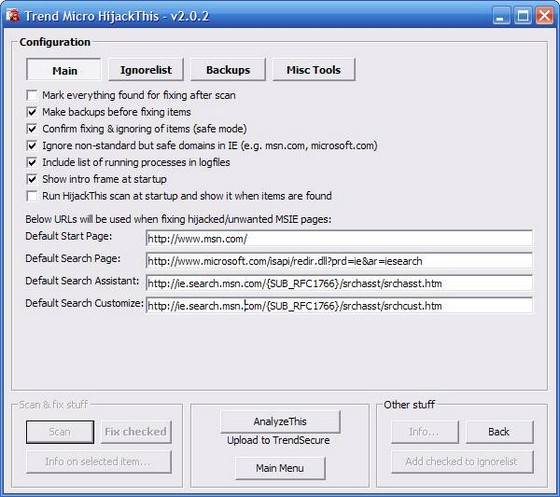Click the 'Default Start Page:' label
Image resolution: width=560 pixels, height=497 pixels.
(69, 236)
